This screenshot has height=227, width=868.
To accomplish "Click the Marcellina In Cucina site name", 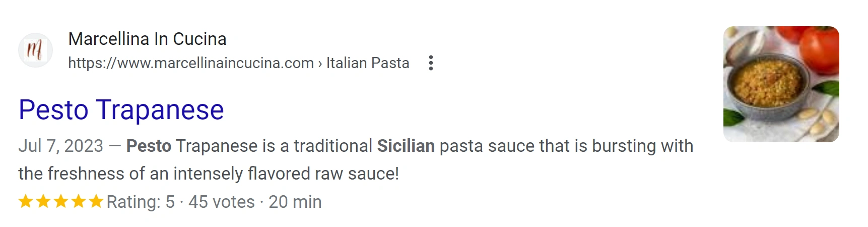I will pyautogui.click(x=147, y=39).
